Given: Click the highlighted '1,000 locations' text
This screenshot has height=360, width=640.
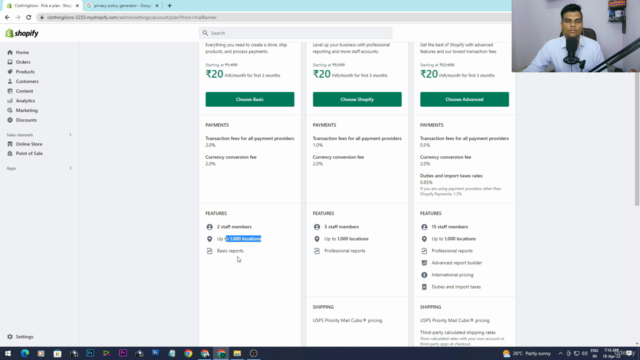Looking at the screenshot, I should (x=244, y=239).
